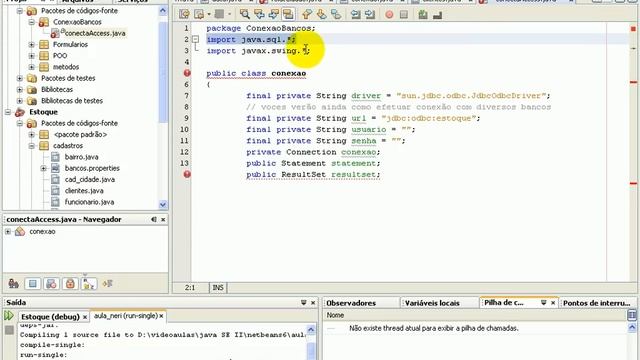This screenshot has width=640, height=360.
Task: Click the Comment code icon
Action: (423, 15)
